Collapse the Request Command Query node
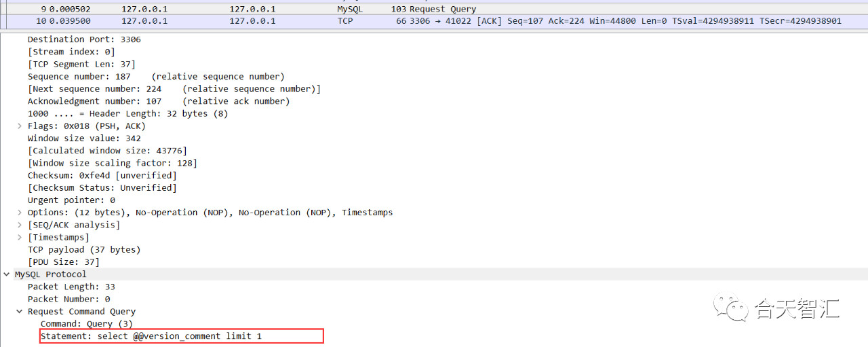Viewport: 868px width, 347px height. click(x=19, y=312)
